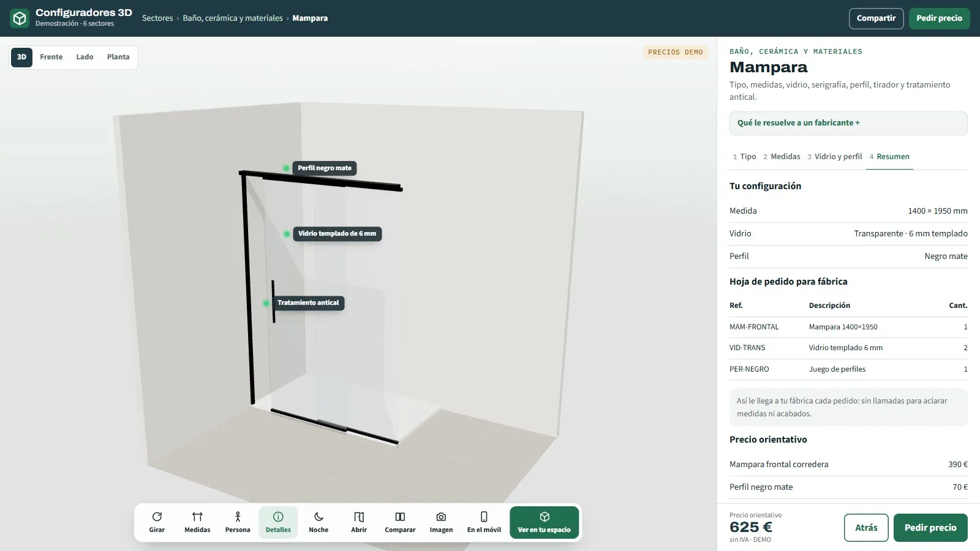This screenshot has height=551, width=980.
Task: Click the VID-TRANS reference cell
Action: (747, 348)
